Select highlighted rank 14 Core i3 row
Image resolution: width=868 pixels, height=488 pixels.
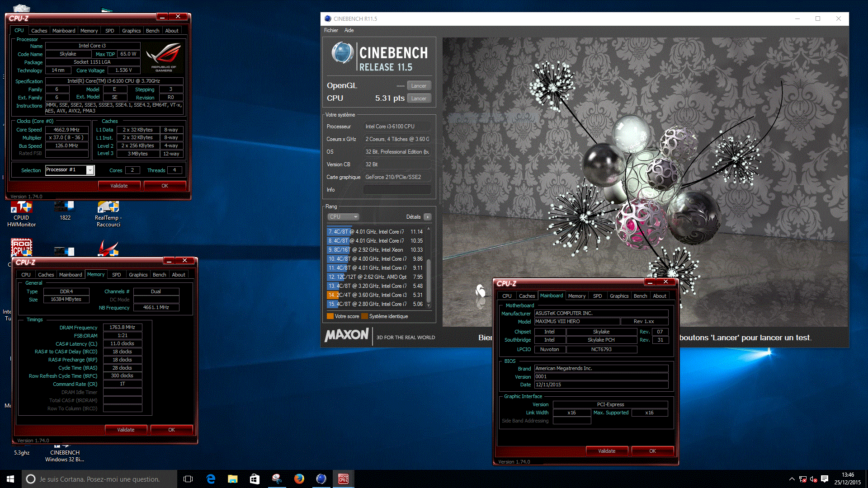(376, 295)
